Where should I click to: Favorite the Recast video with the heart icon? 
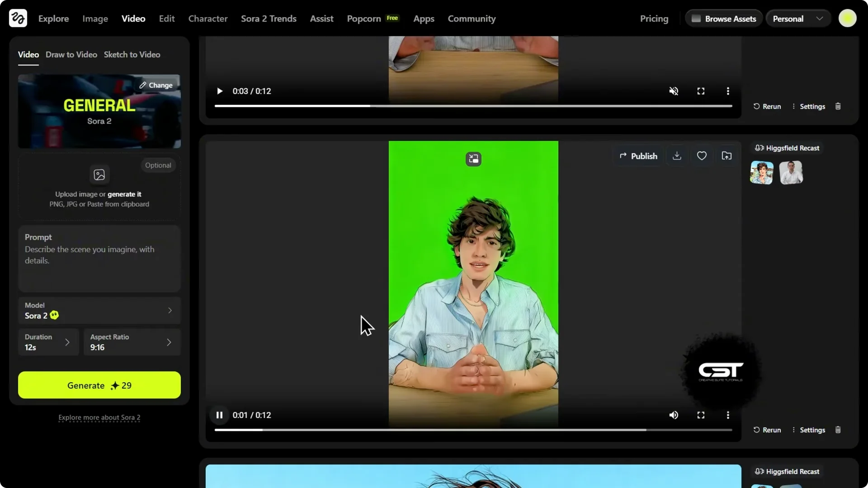click(702, 155)
